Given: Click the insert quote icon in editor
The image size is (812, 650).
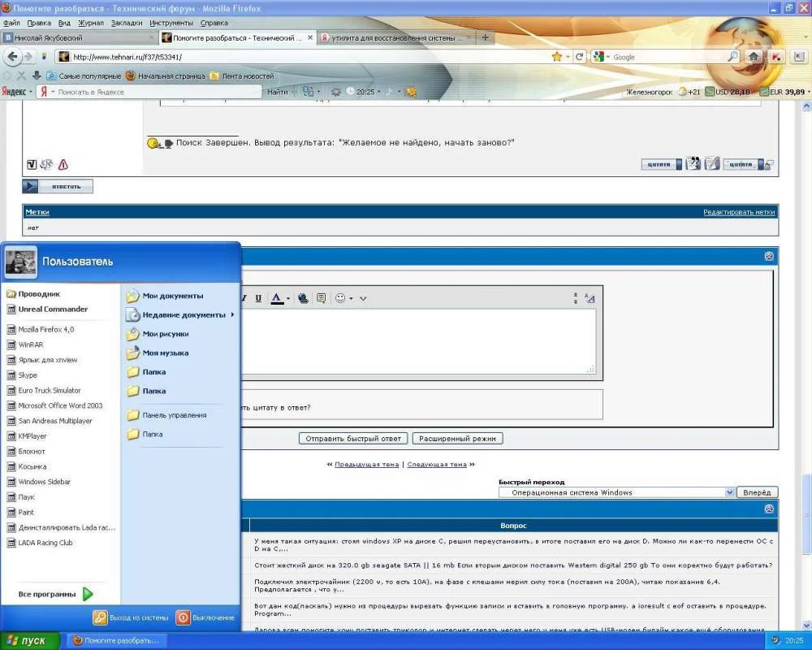Looking at the screenshot, I should (321, 298).
